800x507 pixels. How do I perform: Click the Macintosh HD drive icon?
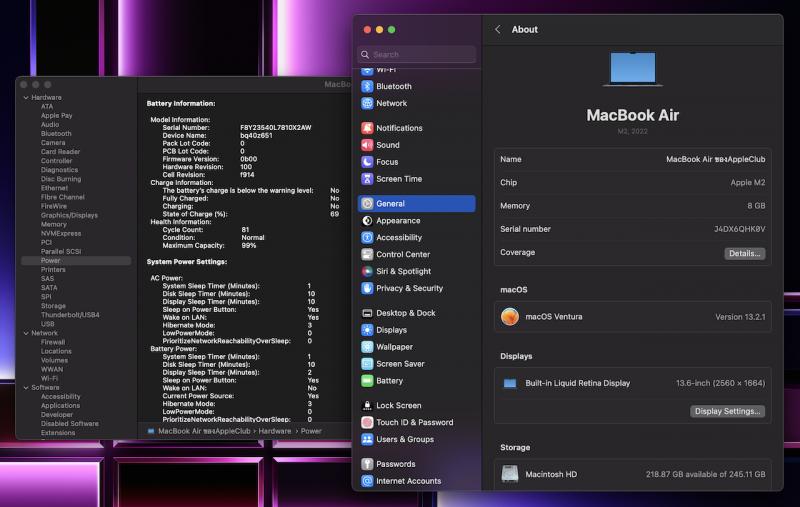(510, 474)
